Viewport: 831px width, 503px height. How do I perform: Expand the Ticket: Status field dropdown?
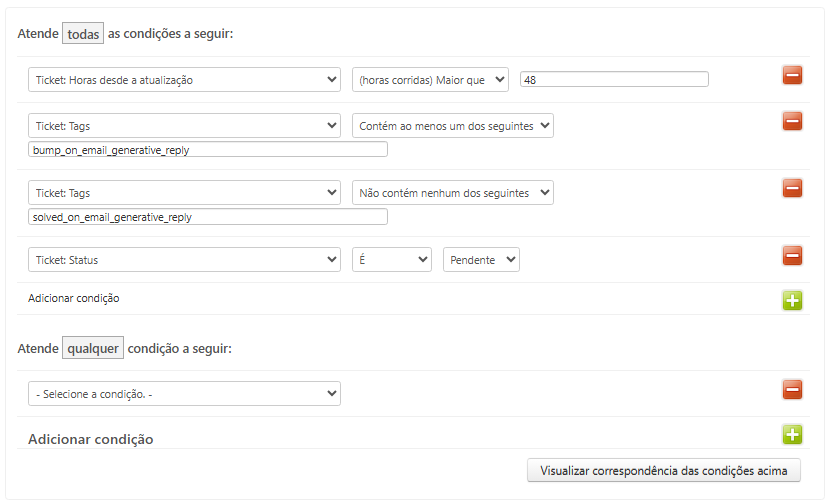184,260
